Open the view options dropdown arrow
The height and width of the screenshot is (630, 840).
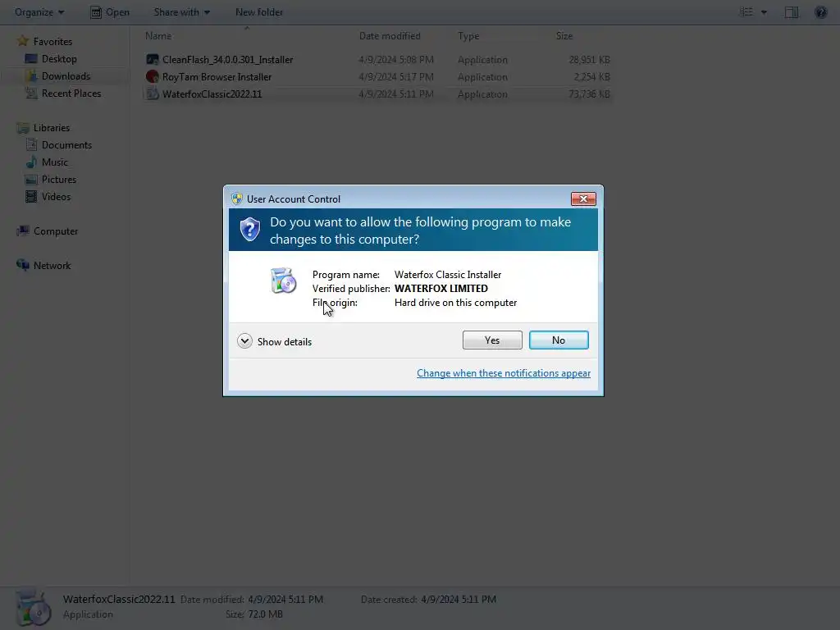[764, 12]
